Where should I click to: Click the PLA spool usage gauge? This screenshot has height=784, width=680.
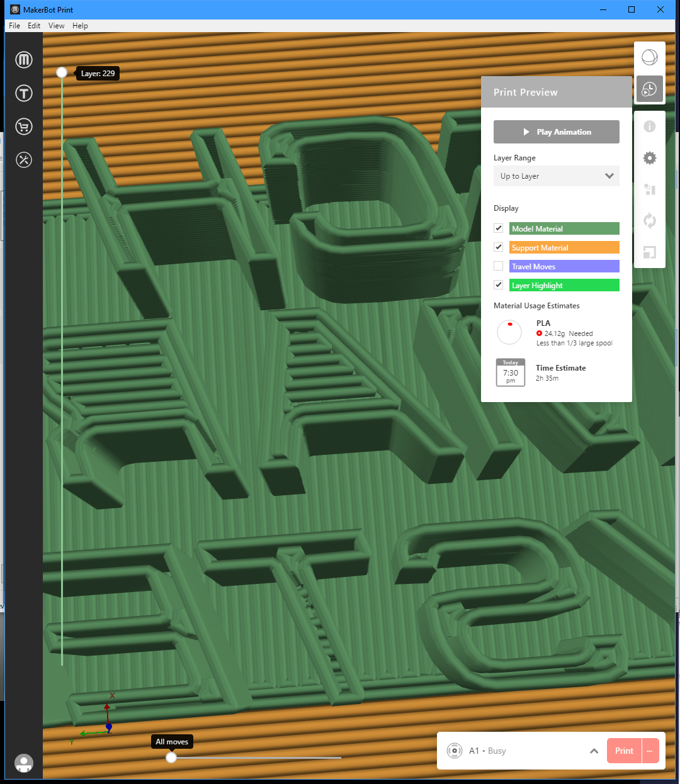509,332
